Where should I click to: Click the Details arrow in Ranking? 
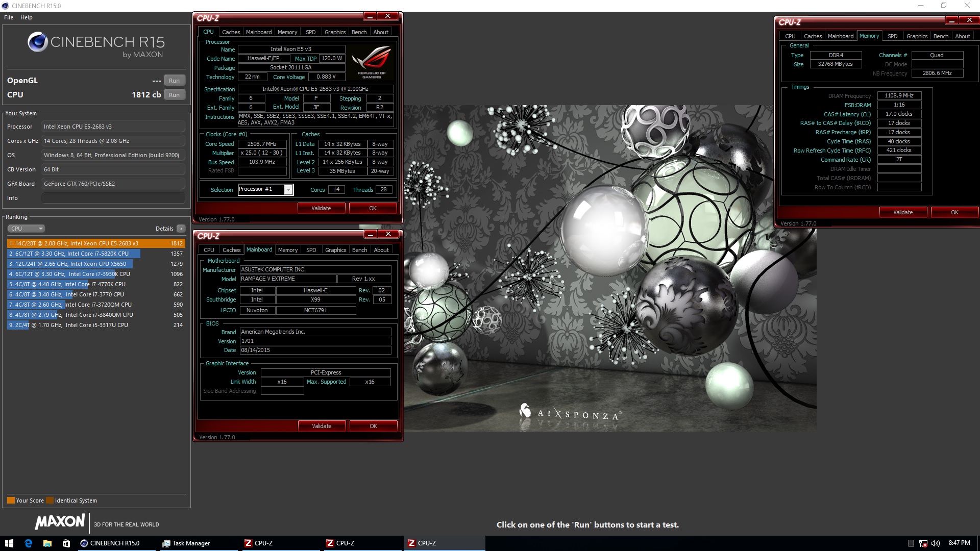(x=181, y=229)
